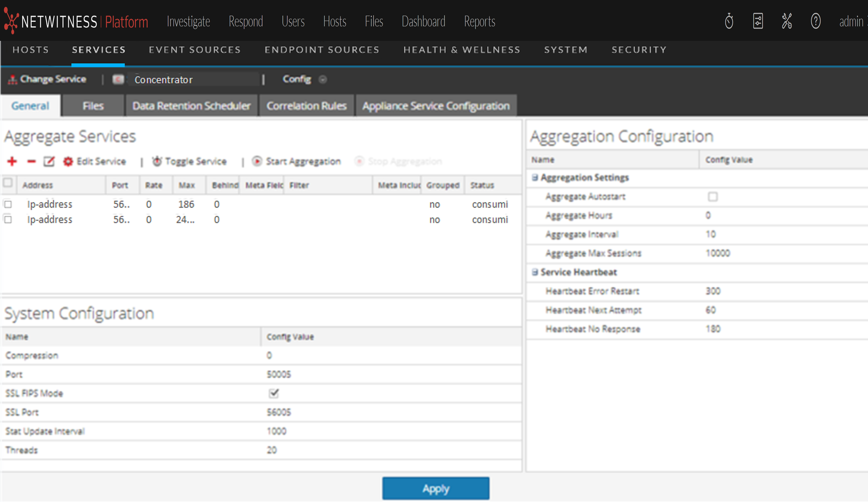
Task: Select the first Ip-address row checkbox
Action: coord(8,204)
